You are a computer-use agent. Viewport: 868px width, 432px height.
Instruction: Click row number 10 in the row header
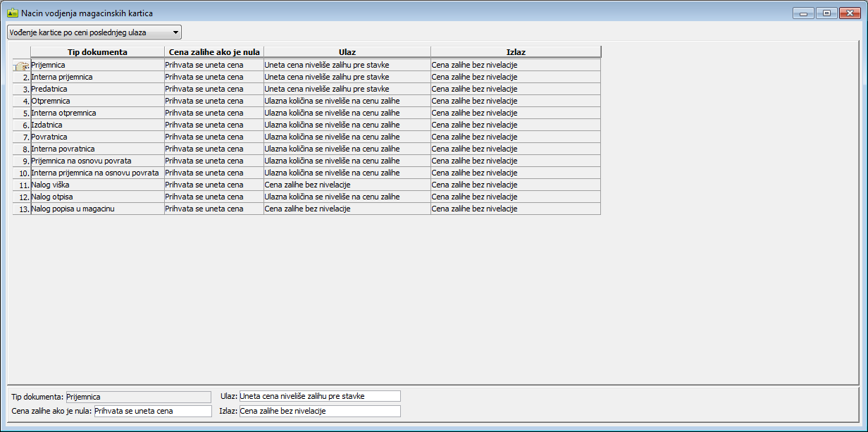[x=22, y=173]
